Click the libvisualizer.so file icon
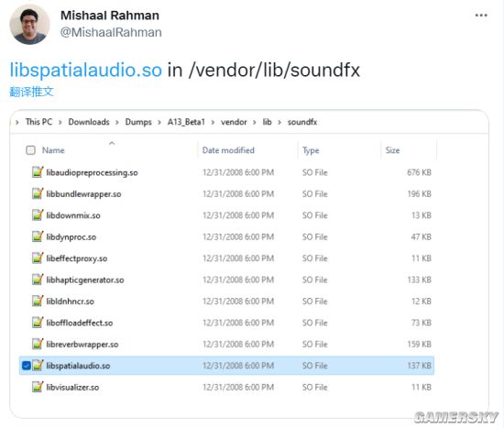 (38, 387)
